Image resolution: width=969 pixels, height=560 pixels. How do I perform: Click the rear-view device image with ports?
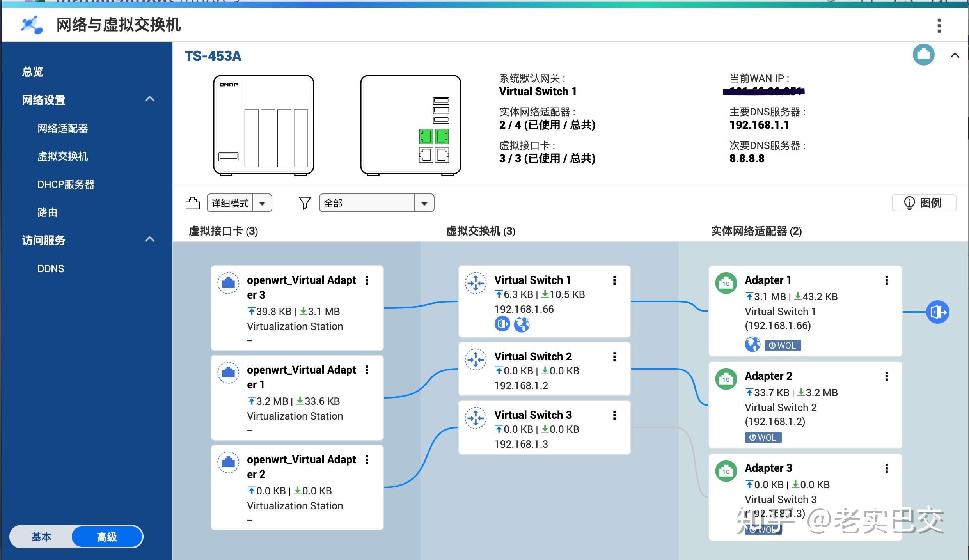(411, 125)
